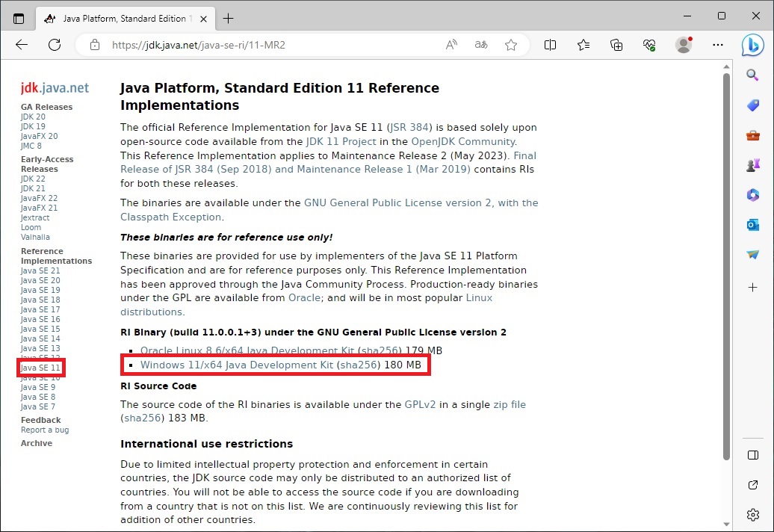Open sidebar Outlook icon
The height and width of the screenshot is (532, 774).
click(752, 225)
